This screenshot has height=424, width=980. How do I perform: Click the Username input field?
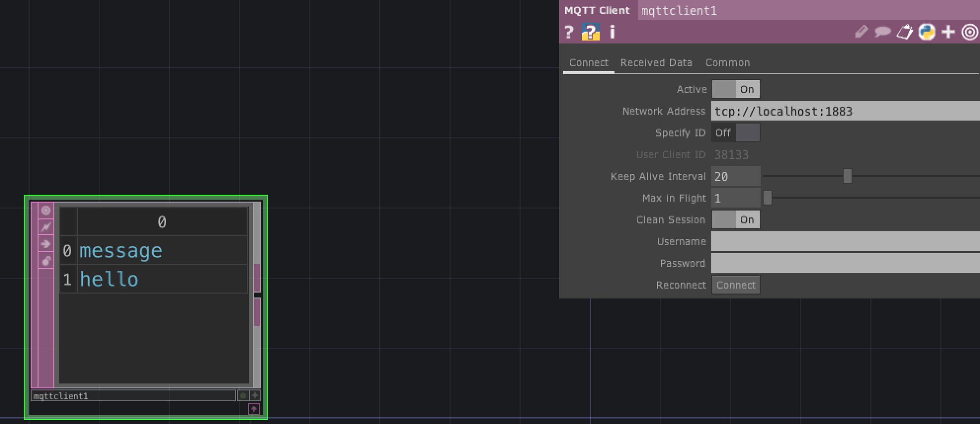coord(846,242)
